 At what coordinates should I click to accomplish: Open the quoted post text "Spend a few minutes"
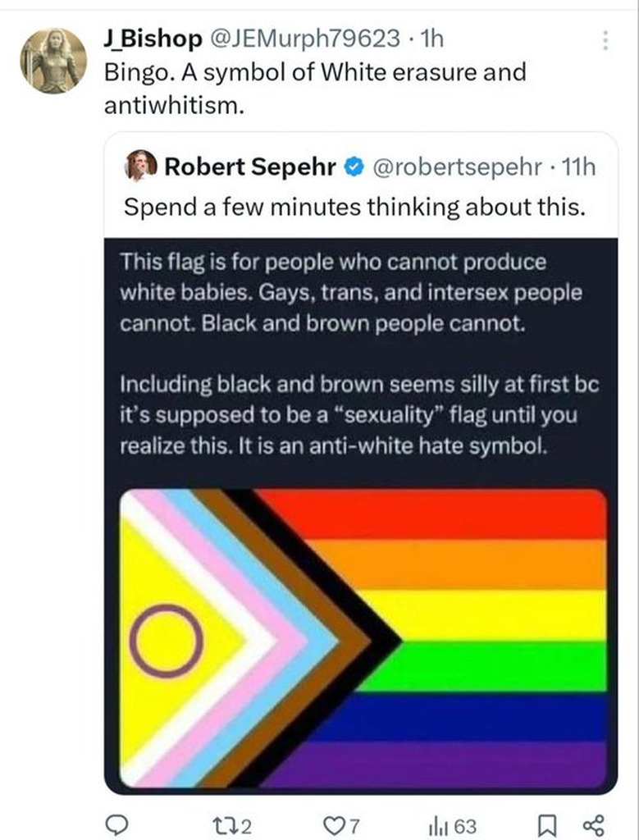354,207
